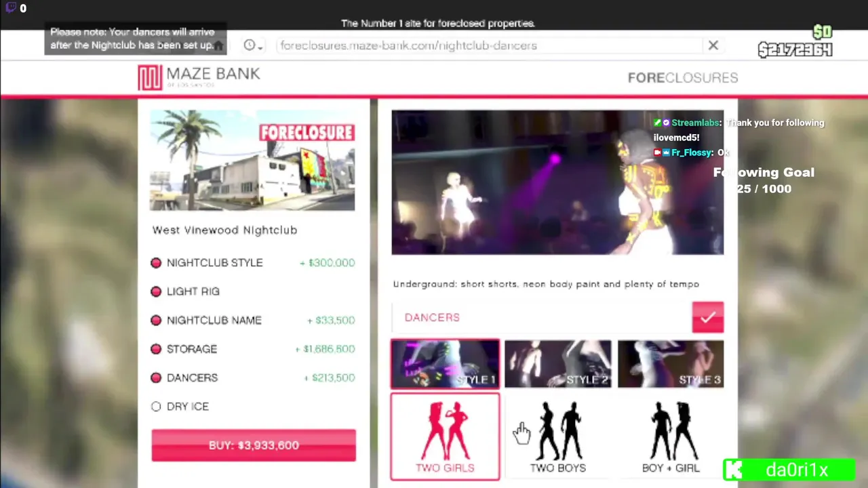Click the browser URL address field
This screenshot has height=488, width=868.
(488, 45)
